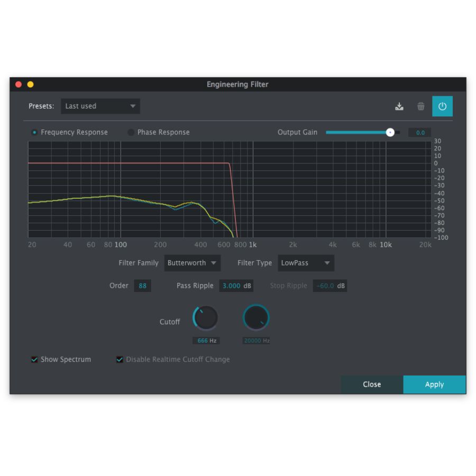Screen dimensions: 476x476
Task: Select the Frequency Response radio button
Action: pyautogui.click(x=34, y=132)
